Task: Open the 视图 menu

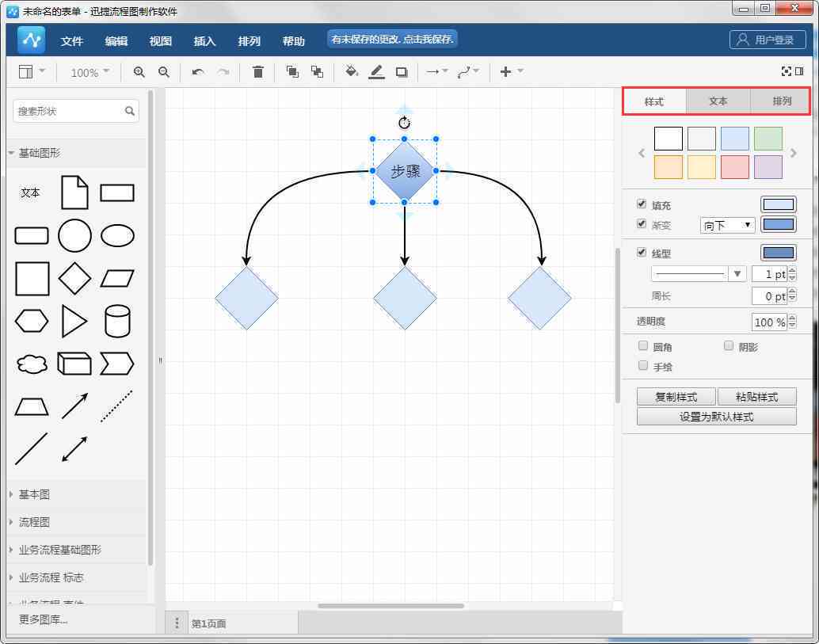Action: click(160, 40)
